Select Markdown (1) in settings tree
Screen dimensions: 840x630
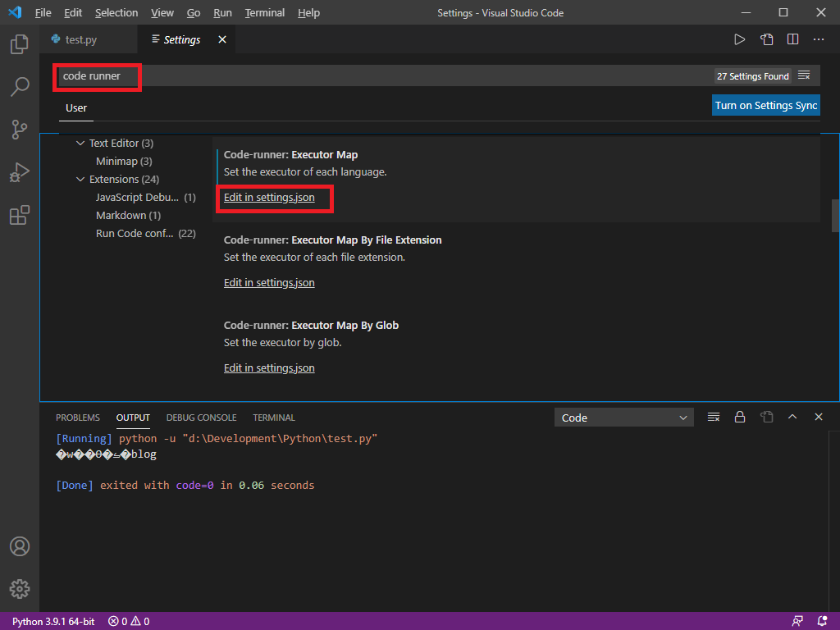pos(128,216)
